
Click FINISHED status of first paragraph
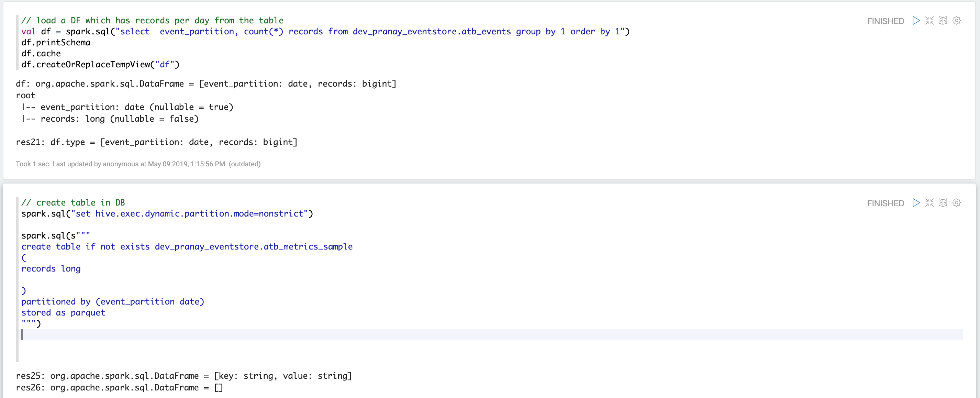pyautogui.click(x=885, y=21)
